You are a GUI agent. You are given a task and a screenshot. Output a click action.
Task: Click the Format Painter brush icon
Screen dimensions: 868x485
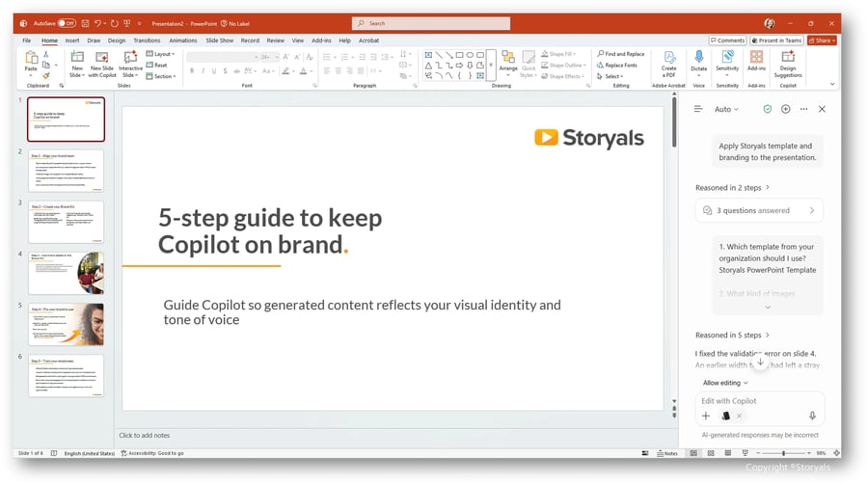(46, 76)
